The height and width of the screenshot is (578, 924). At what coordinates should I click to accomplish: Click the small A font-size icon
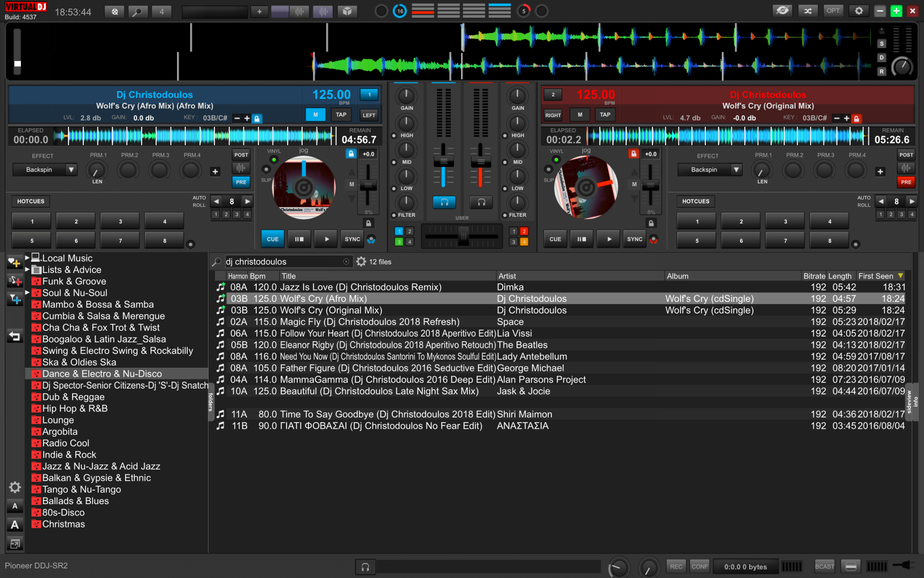pos(14,506)
